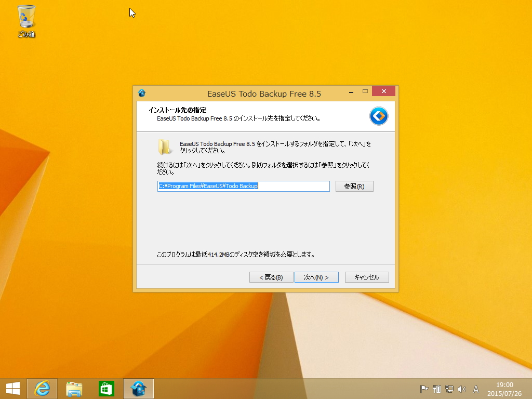Open the network status icon in the tray

click(448, 389)
